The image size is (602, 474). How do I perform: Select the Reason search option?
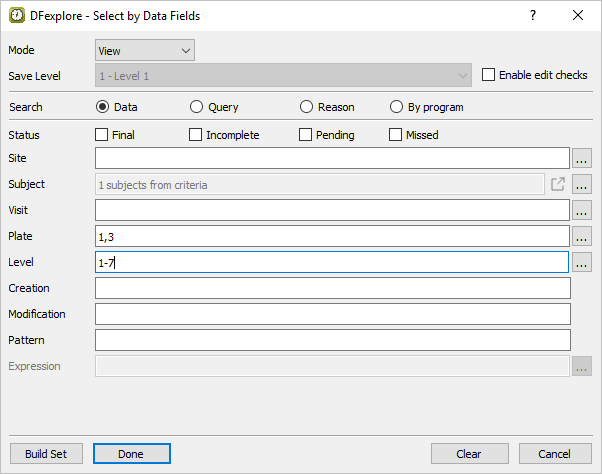coord(306,107)
